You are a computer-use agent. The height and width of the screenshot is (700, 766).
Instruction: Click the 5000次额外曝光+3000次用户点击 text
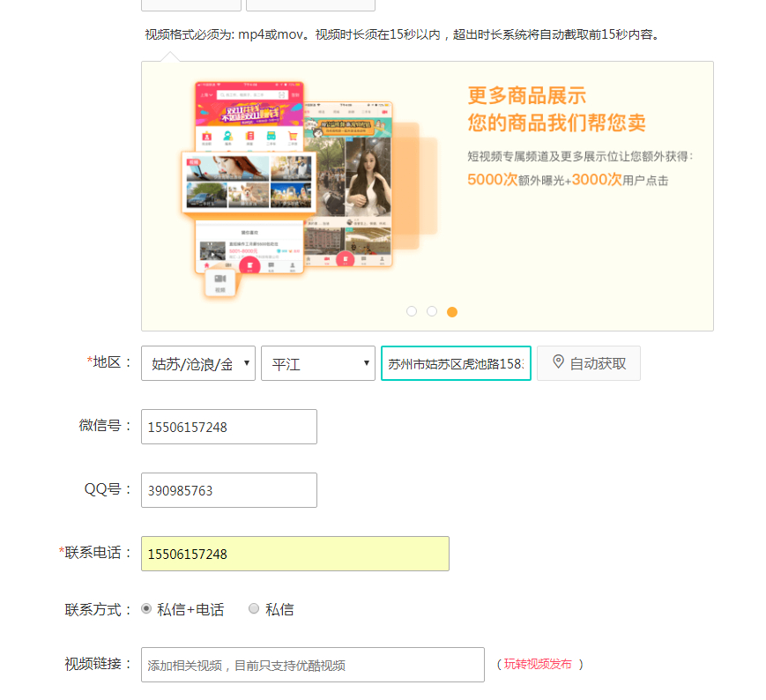click(568, 180)
